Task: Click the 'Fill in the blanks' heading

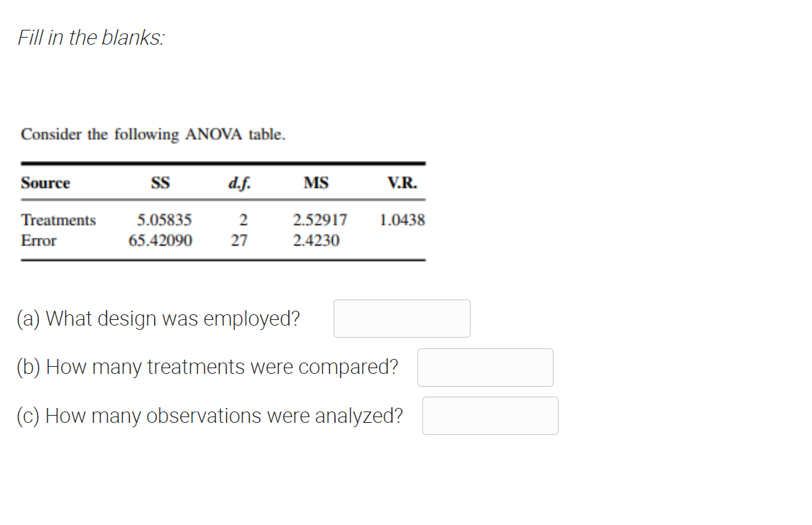Action: click(x=91, y=38)
